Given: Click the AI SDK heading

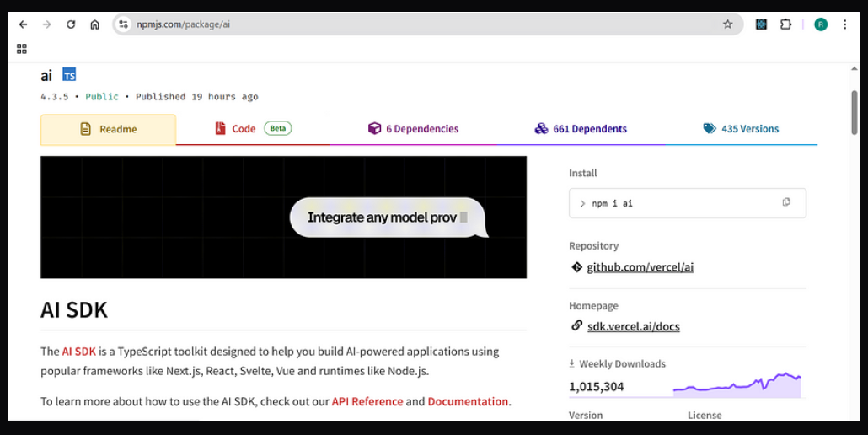Looking at the screenshot, I should (74, 310).
